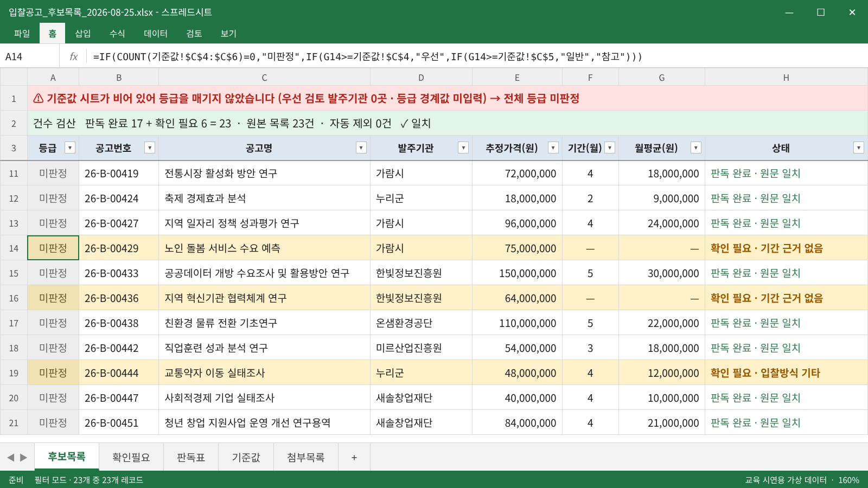Click the previous sheet arrow

10,457
